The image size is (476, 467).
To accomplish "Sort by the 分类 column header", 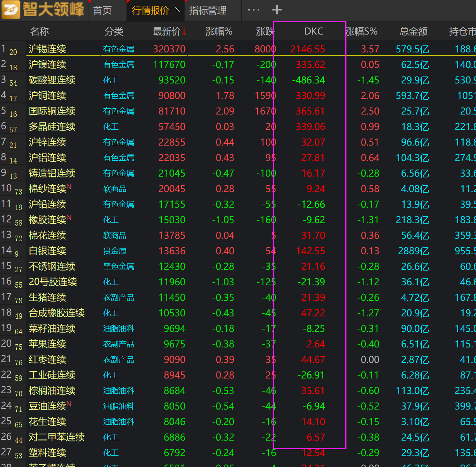I will pyautogui.click(x=114, y=31).
